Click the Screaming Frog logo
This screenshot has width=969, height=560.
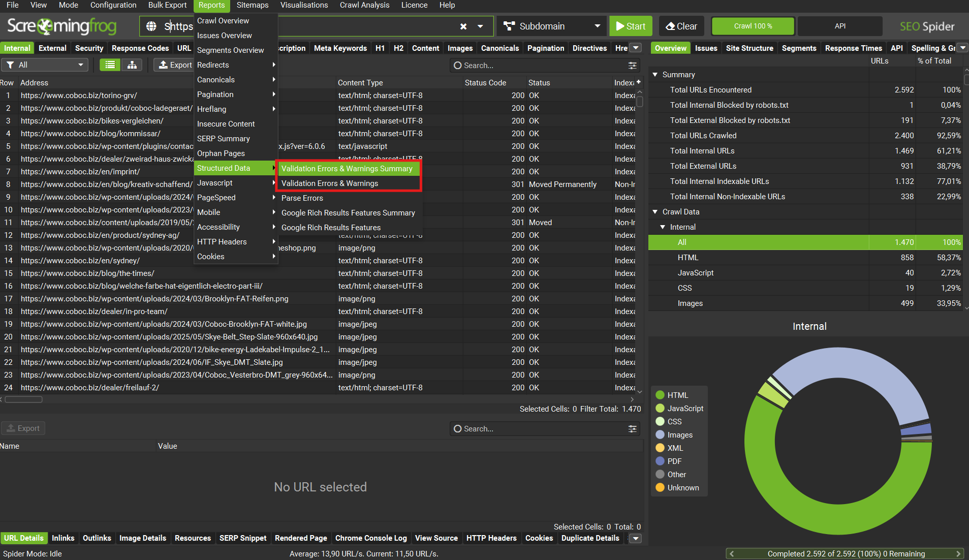[x=61, y=26]
